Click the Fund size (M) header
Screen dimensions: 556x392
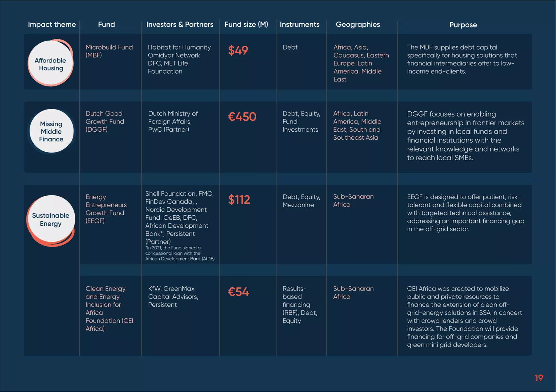pos(246,25)
